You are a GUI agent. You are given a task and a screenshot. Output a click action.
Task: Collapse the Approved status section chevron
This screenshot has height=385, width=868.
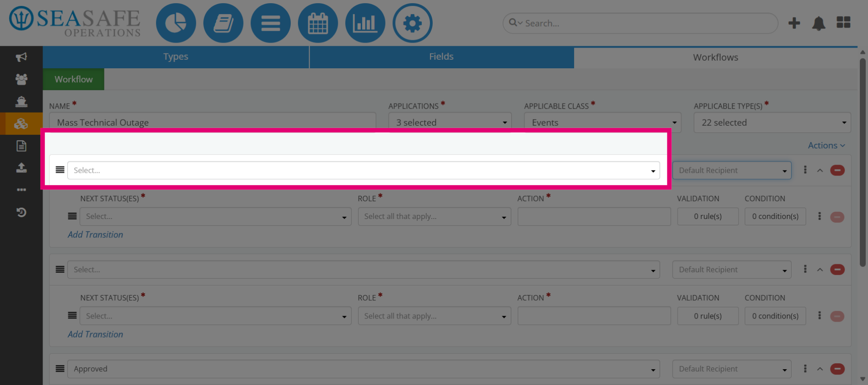820,369
